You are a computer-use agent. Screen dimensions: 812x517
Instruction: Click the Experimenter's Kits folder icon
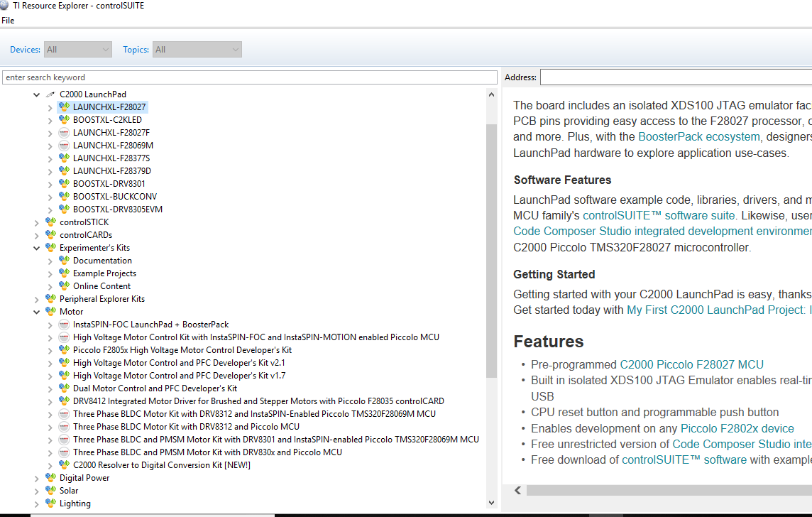coord(50,248)
